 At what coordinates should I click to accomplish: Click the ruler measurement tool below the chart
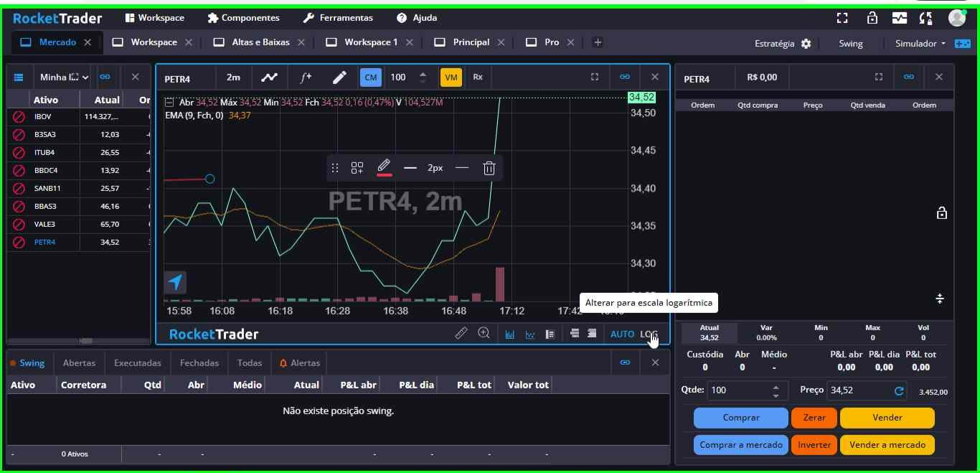[x=461, y=333]
